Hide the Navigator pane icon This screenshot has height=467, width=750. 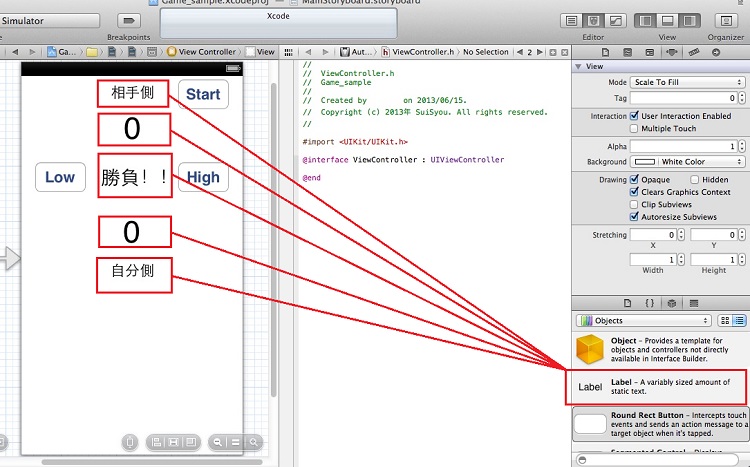click(x=645, y=21)
